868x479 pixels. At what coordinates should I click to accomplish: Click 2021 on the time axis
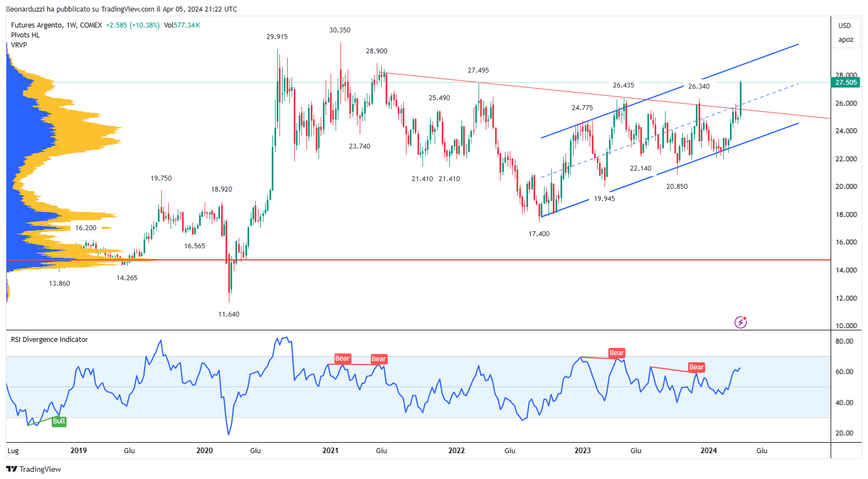(331, 450)
